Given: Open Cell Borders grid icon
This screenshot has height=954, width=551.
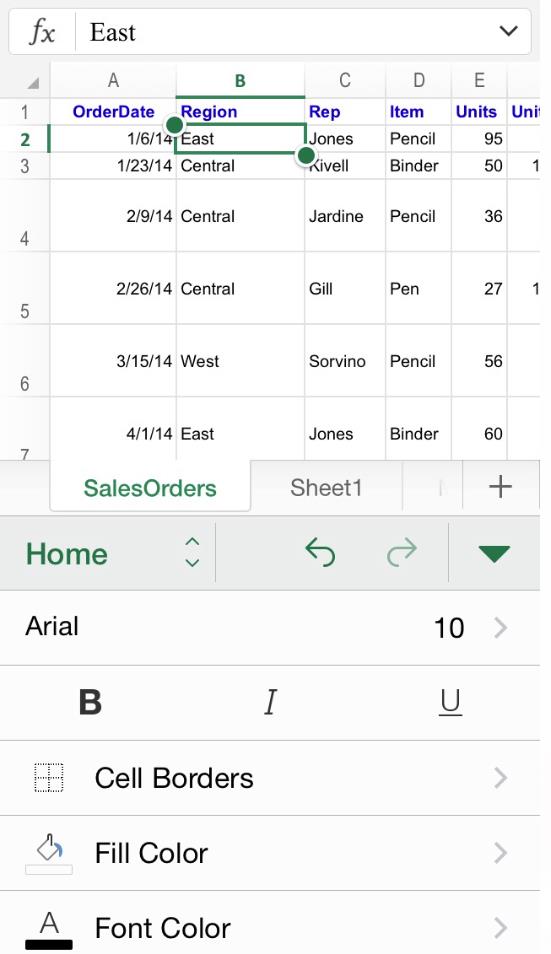Looking at the screenshot, I should (48, 778).
